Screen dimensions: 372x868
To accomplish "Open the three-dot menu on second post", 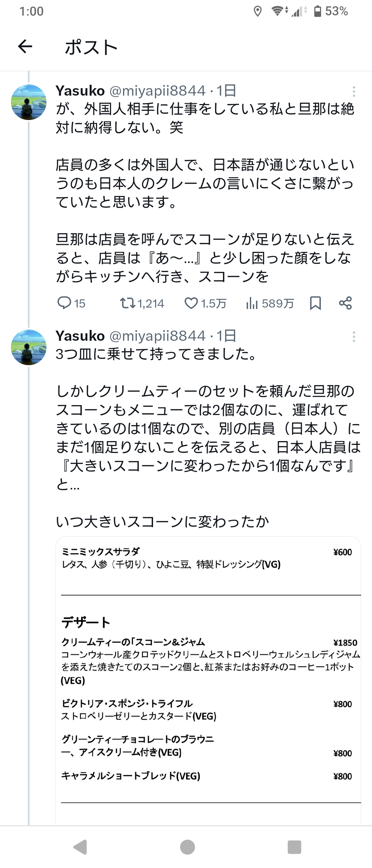I will click(x=354, y=337).
